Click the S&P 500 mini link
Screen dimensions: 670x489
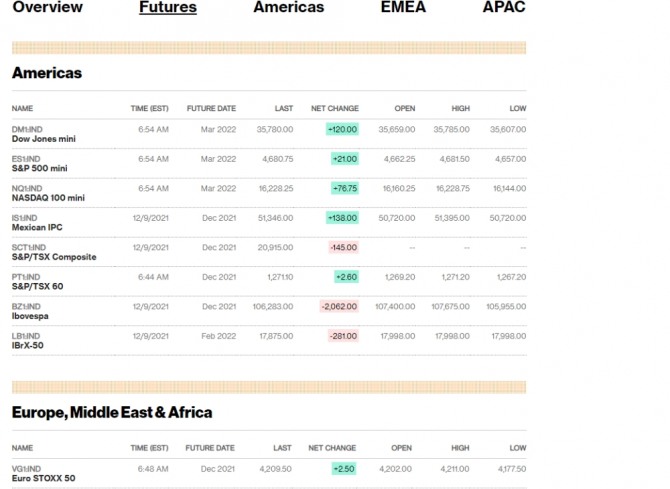coord(39,168)
